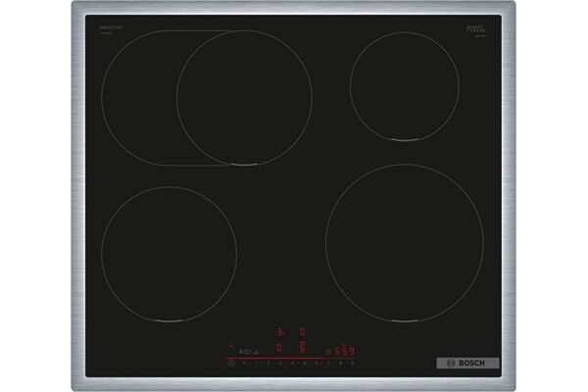This screenshot has width=588, height=392.
Task: Select the front-right zone display showing 6
Action: [x=302, y=349]
